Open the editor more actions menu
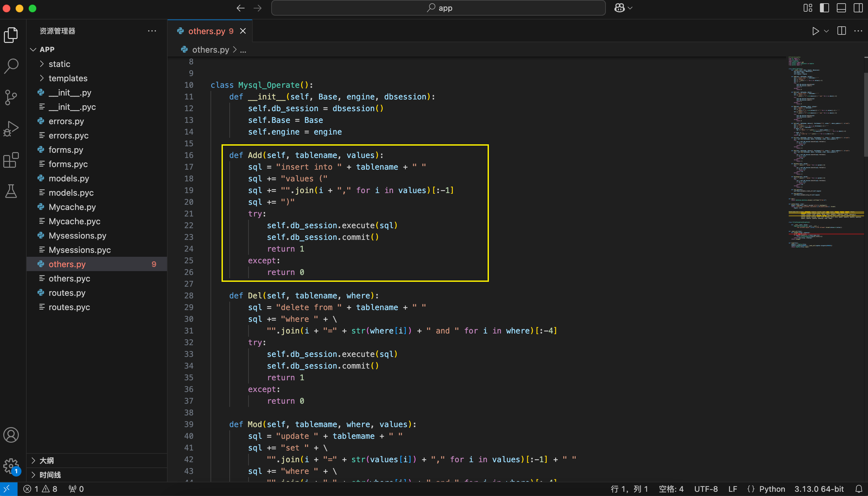The width and height of the screenshot is (868, 496). (859, 31)
